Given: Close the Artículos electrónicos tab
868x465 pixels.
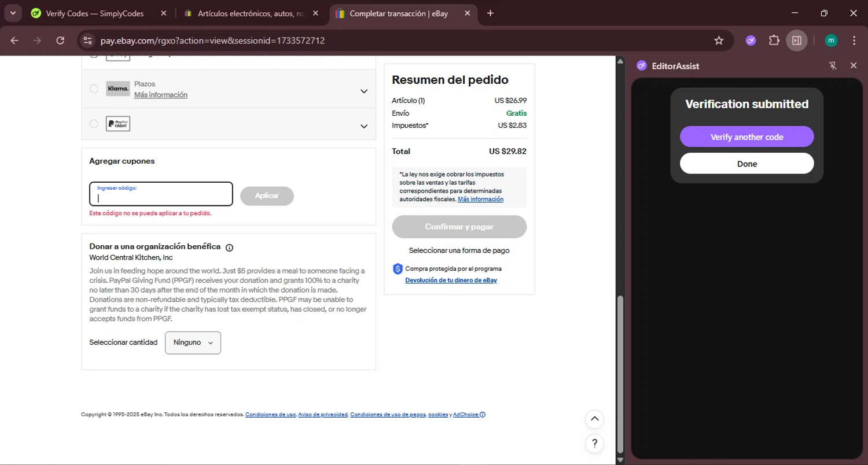Looking at the screenshot, I should [x=315, y=13].
